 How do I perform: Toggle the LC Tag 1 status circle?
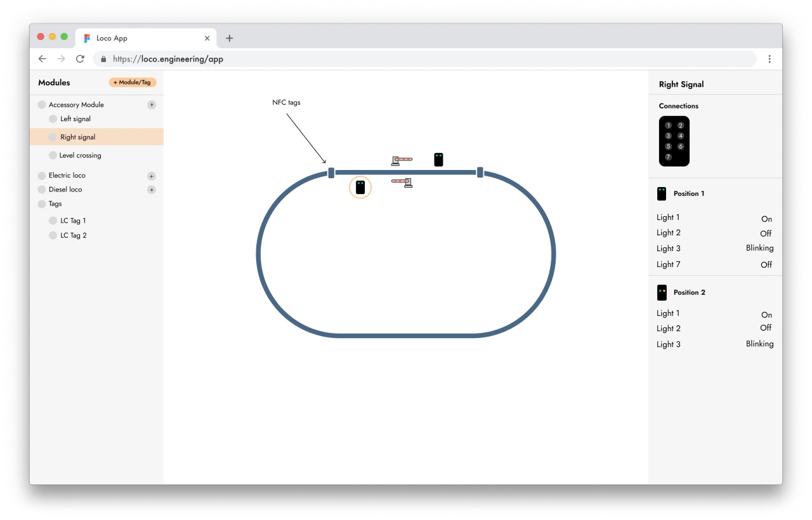click(x=53, y=221)
